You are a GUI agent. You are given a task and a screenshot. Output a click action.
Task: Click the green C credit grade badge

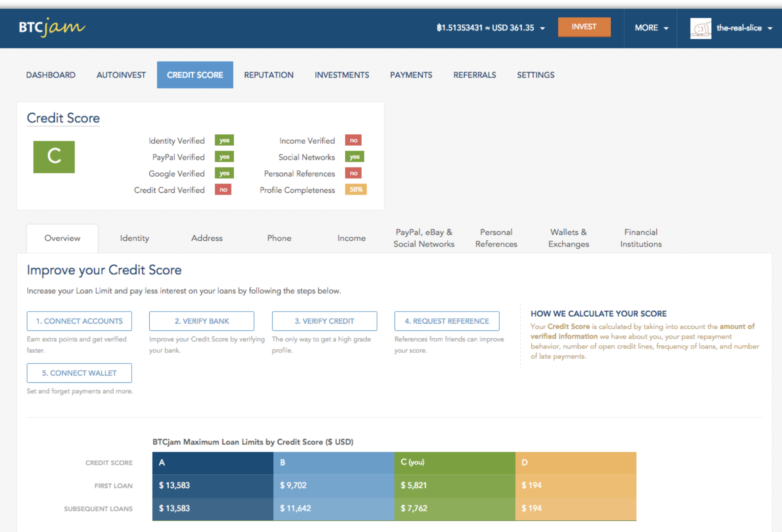coord(54,156)
